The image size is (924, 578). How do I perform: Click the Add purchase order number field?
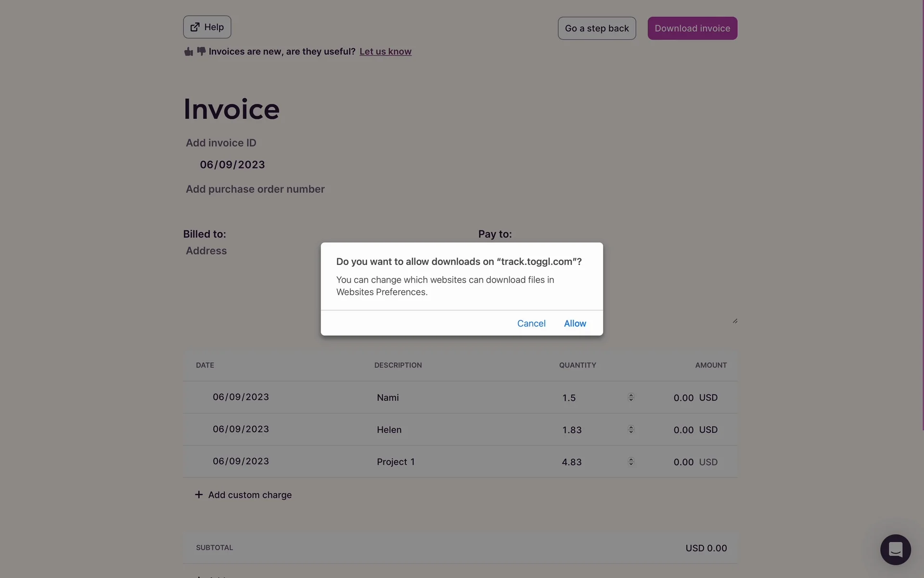pos(255,189)
